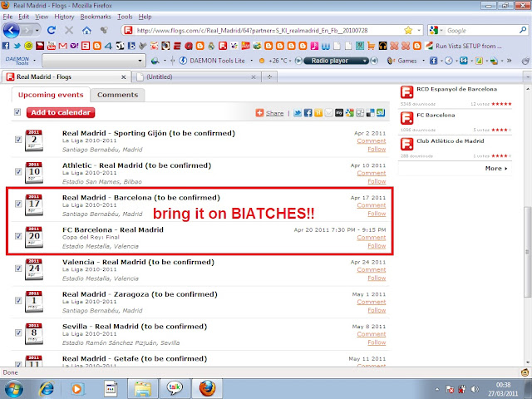Open the Tools menu
Image resolution: width=532 pixels, height=399 pixels.
[x=125, y=17]
